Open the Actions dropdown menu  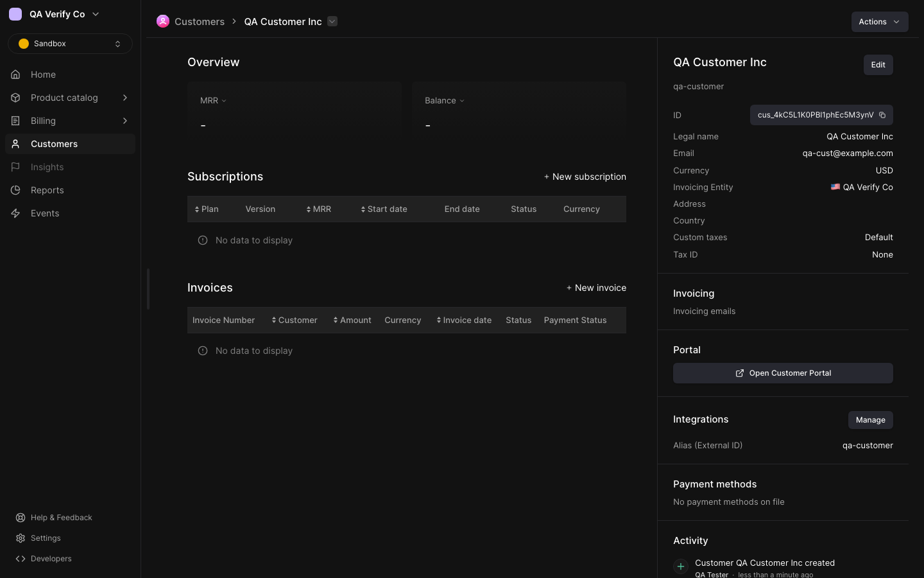pos(880,22)
